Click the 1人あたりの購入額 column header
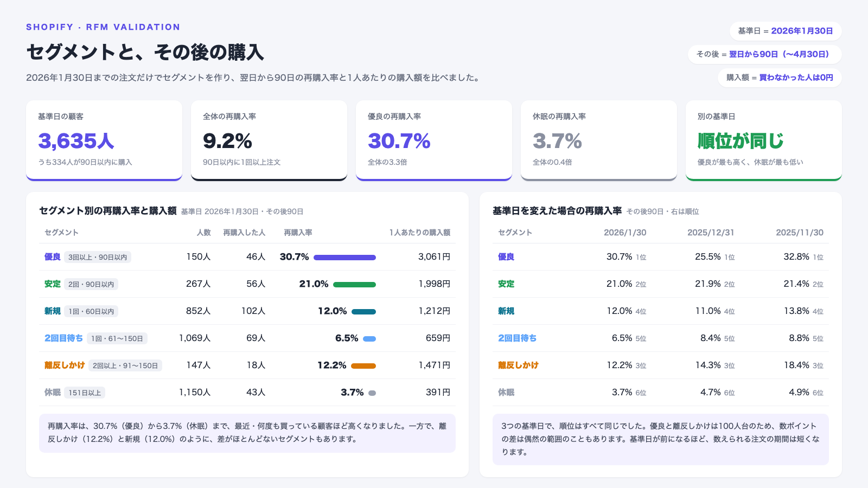Viewport: 868px width, 488px height. [x=419, y=233]
